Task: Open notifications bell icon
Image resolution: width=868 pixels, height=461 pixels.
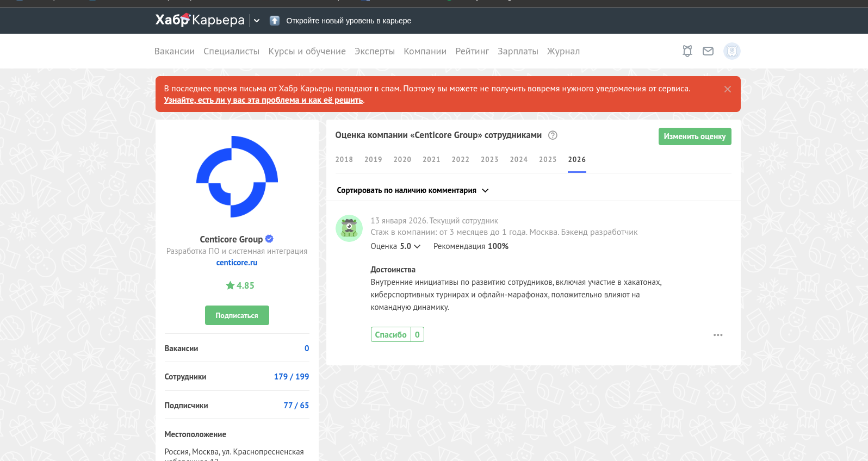Action: coord(687,51)
